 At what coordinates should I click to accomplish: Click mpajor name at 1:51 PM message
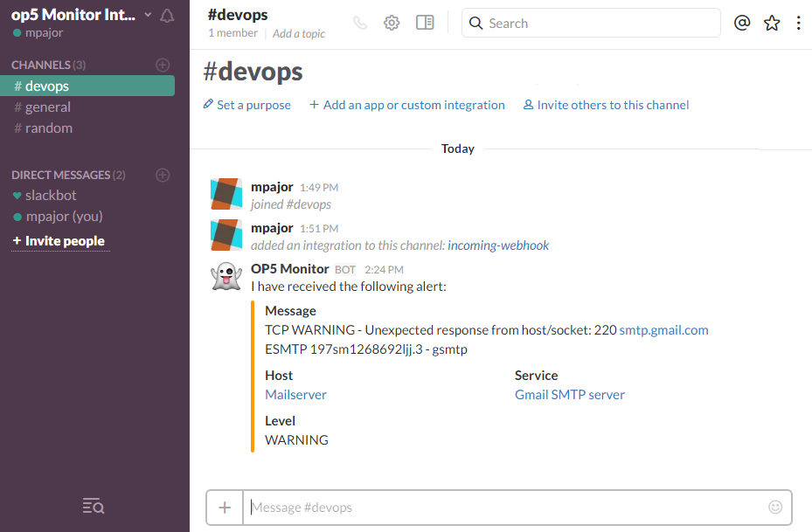click(272, 228)
